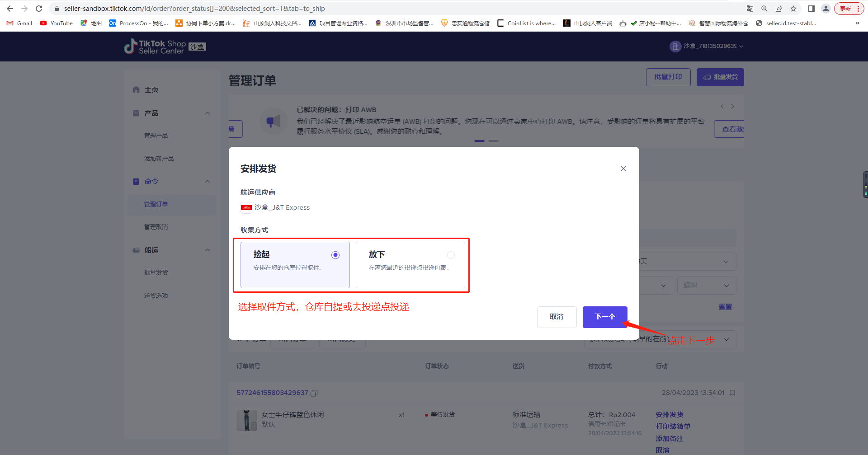Click the bookmark flag icon on order row
The height and width of the screenshot is (455, 868).
tap(732, 393)
